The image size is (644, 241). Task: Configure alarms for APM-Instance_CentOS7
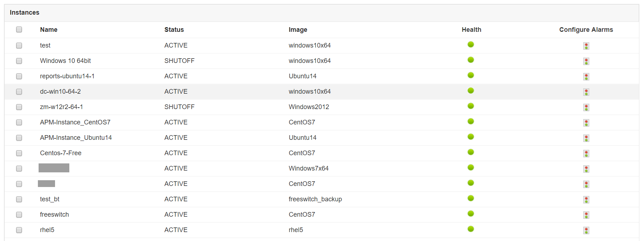[x=586, y=123]
